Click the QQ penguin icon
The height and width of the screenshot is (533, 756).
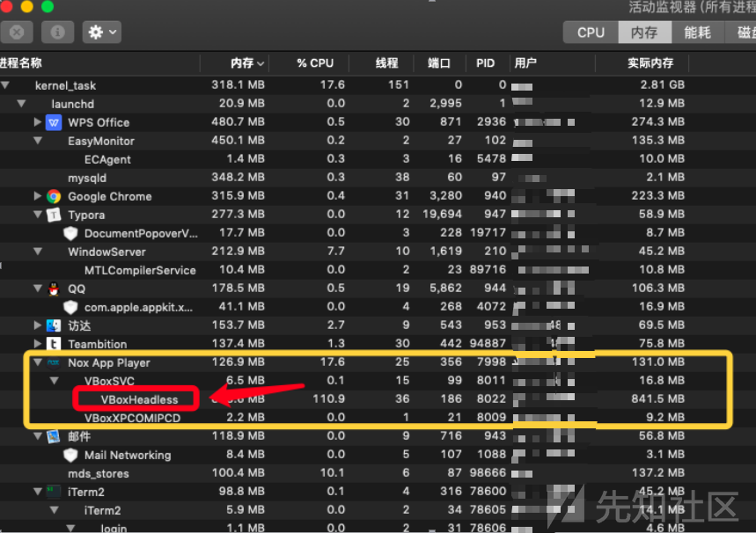tap(54, 288)
